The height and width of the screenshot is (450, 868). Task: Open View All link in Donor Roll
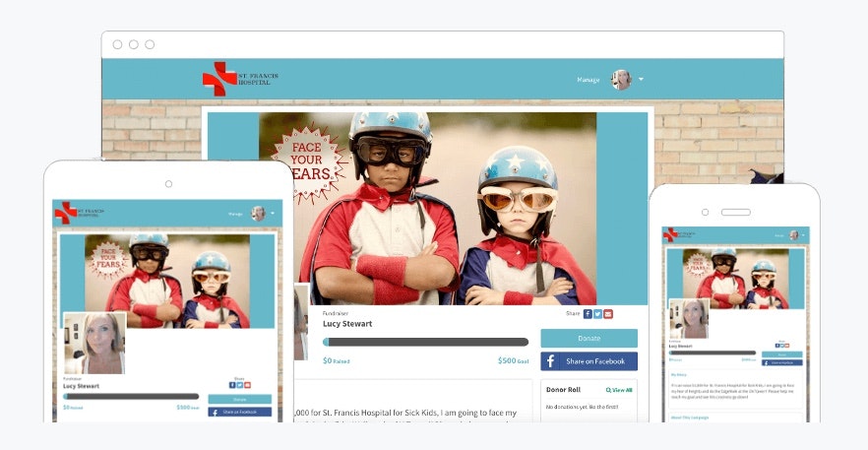[619, 390]
